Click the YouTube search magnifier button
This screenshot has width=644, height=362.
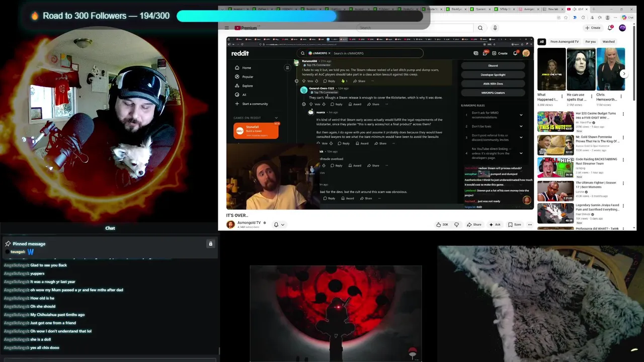pos(480,28)
